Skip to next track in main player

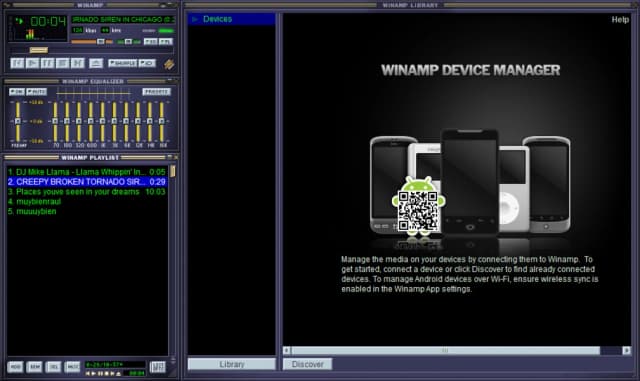click(x=78, y=63)
